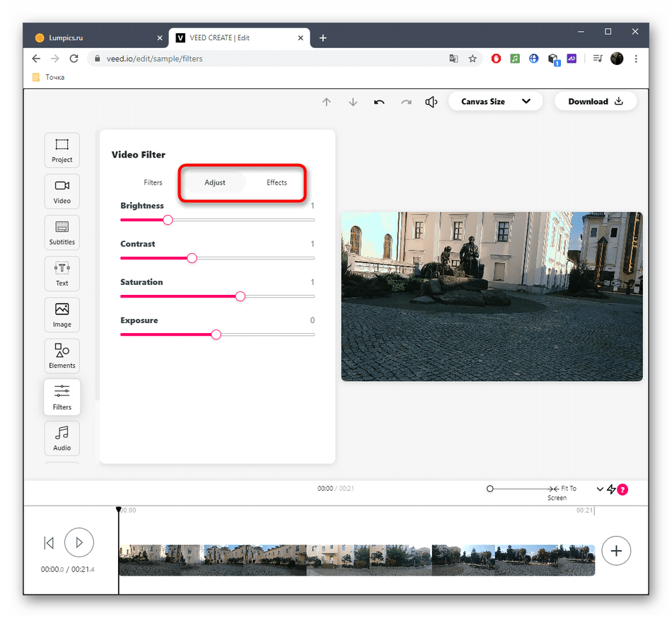The height and width of the screenshot is (618, 672).
Task: Open the Image tool
Action: (x=62, y=315)
